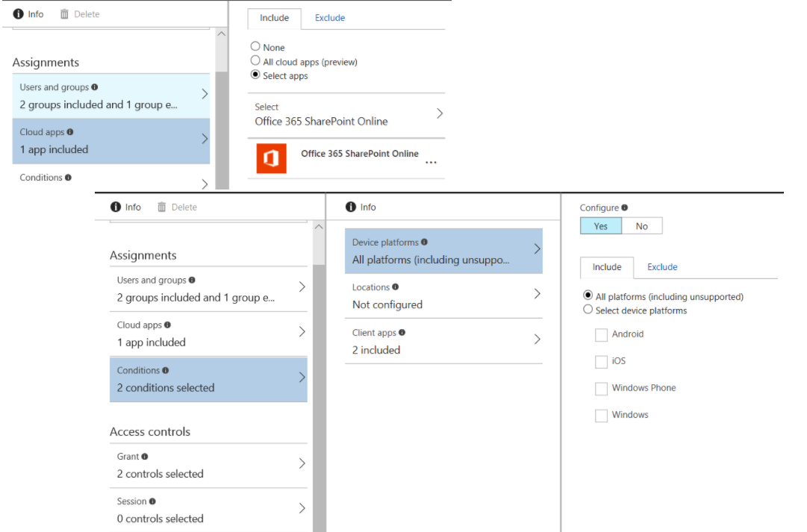Click the info tooltip beside Cloud apps in the top panel
Image resolution: width=807 pixels, height=532 pixels.
(x=70, y=132)
